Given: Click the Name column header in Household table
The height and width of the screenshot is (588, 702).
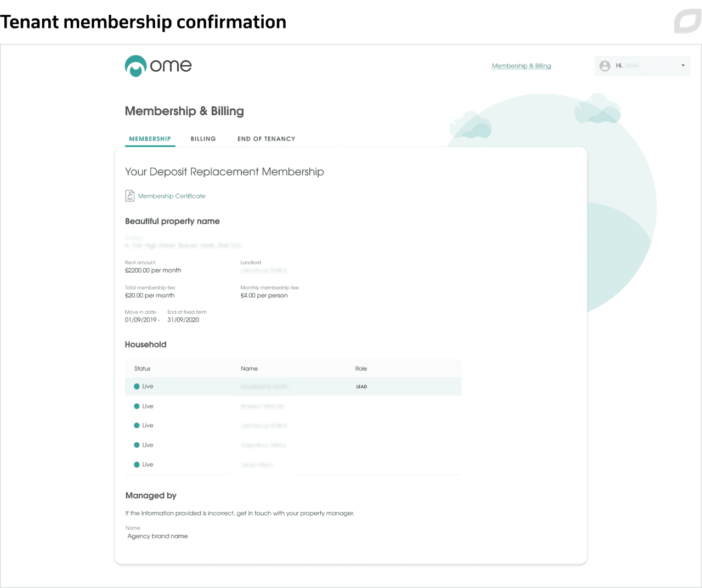Looking at the screenshot, I should click(249, 368).
